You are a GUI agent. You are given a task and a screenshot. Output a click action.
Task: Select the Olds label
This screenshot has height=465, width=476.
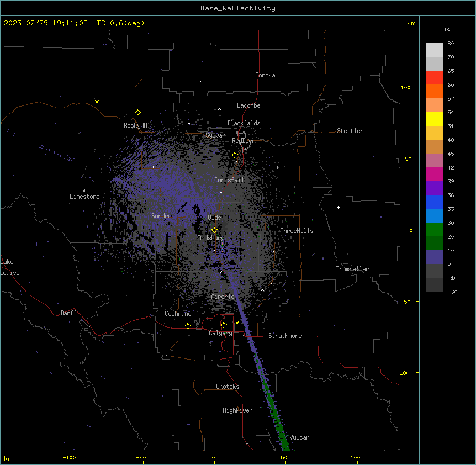pos(214,218)
